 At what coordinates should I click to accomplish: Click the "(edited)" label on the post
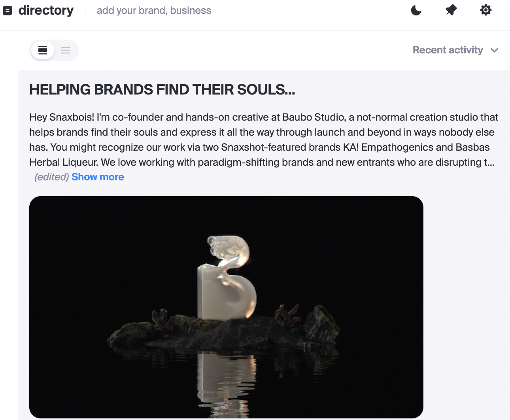(x=52, y=177)
